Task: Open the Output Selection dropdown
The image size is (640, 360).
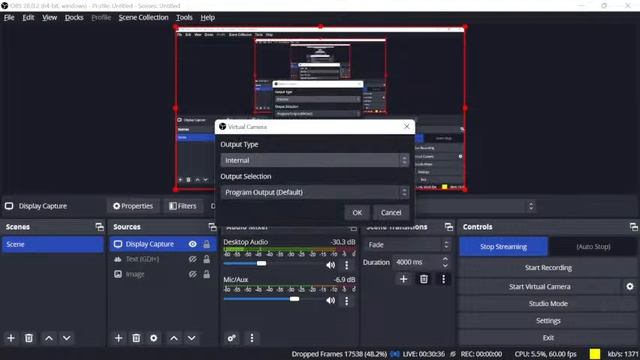Action: (314, 192)
